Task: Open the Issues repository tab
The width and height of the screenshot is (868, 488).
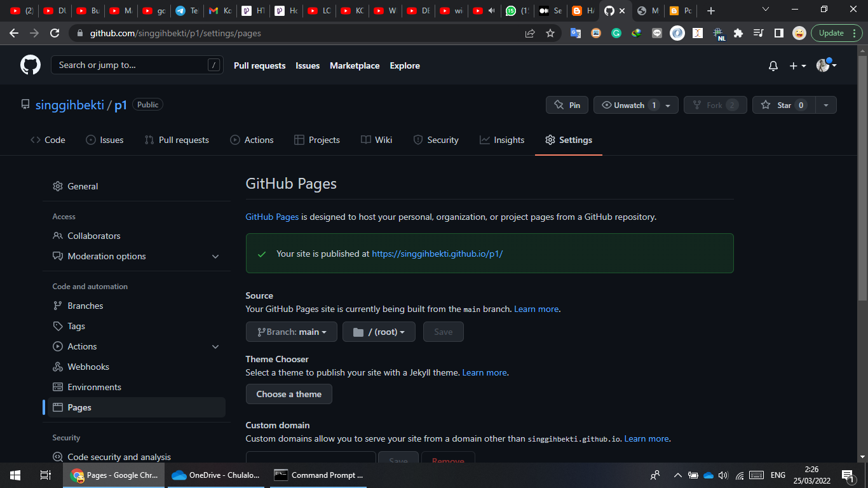Action: [x=105, y=140]
